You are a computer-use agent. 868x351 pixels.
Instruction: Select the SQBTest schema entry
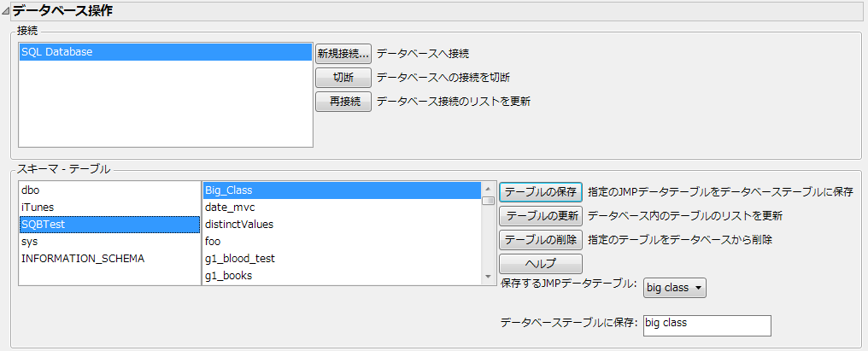[x=109, y=225]
